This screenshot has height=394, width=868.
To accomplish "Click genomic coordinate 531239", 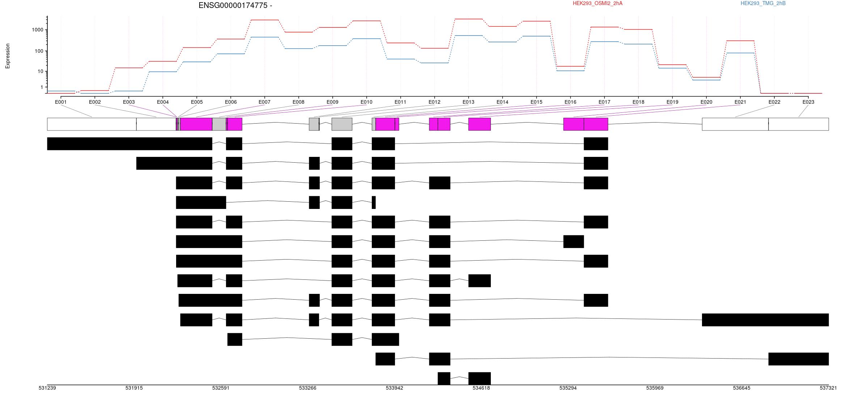I will (47, 388).
